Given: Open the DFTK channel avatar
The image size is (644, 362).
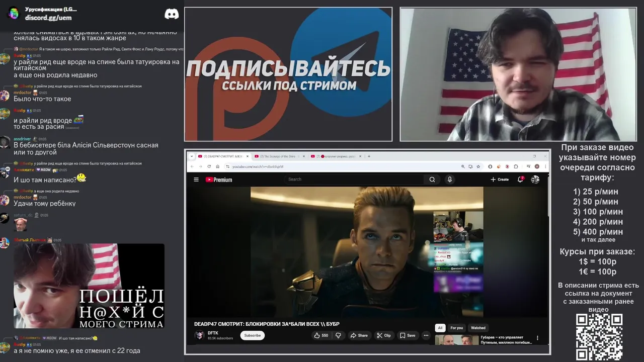Looking at the screenshot, I should [200, 335].
